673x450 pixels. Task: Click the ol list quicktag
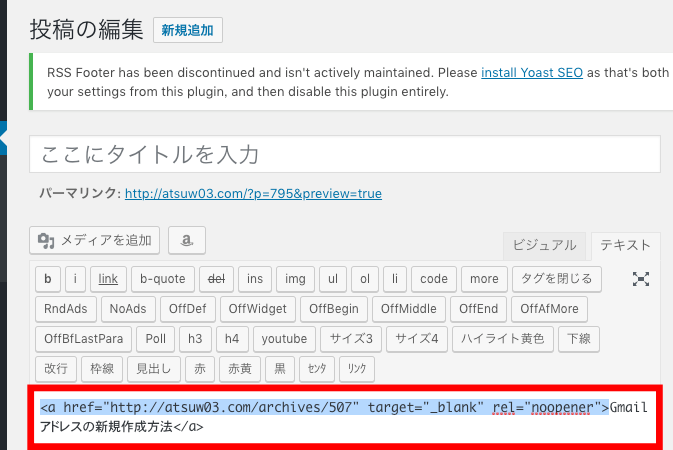point(365,279)
